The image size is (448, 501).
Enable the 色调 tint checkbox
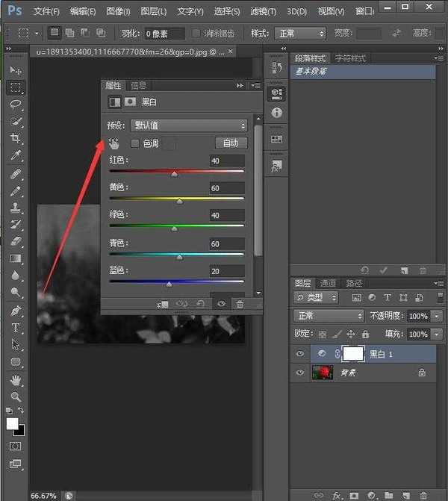135,143
